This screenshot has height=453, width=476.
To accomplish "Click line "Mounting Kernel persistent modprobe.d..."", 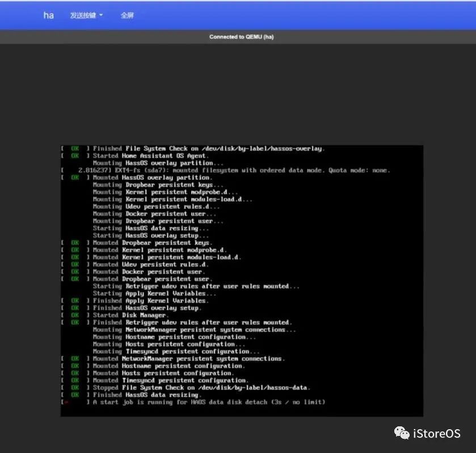I will click(x=166, y=192).
